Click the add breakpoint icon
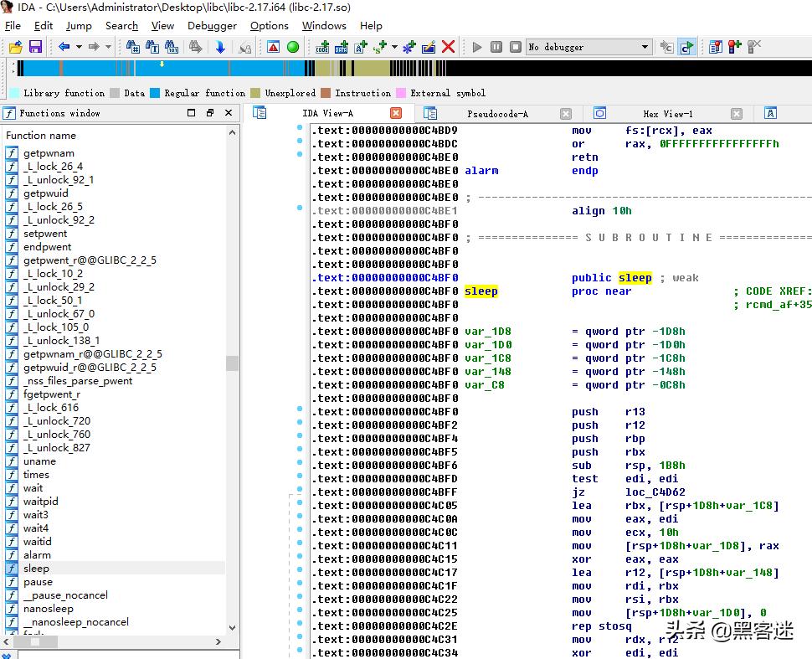 734,47
